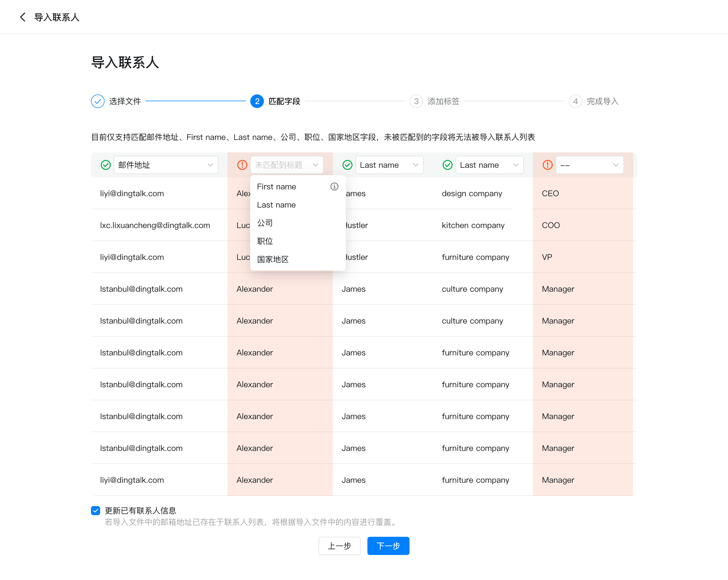This screenshot has width=728, height=580.
Task: Select 职位 in the dropdown list
Action: click(265, 241)
